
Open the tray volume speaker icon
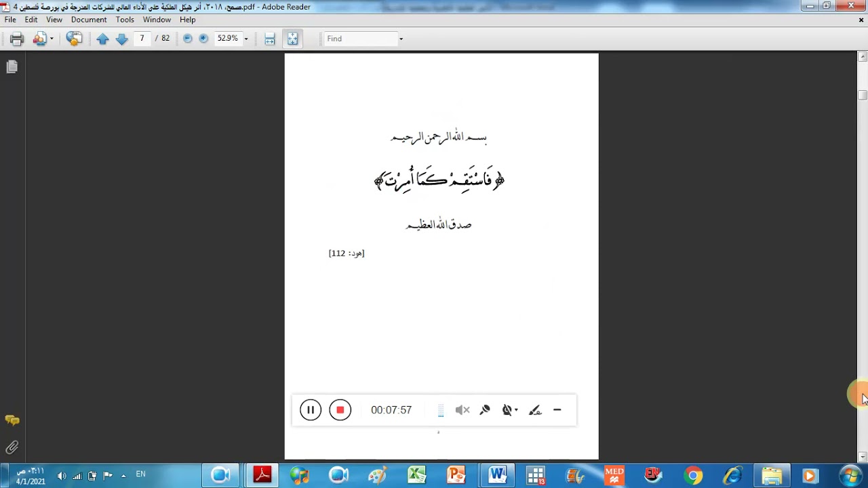point(62,476)
